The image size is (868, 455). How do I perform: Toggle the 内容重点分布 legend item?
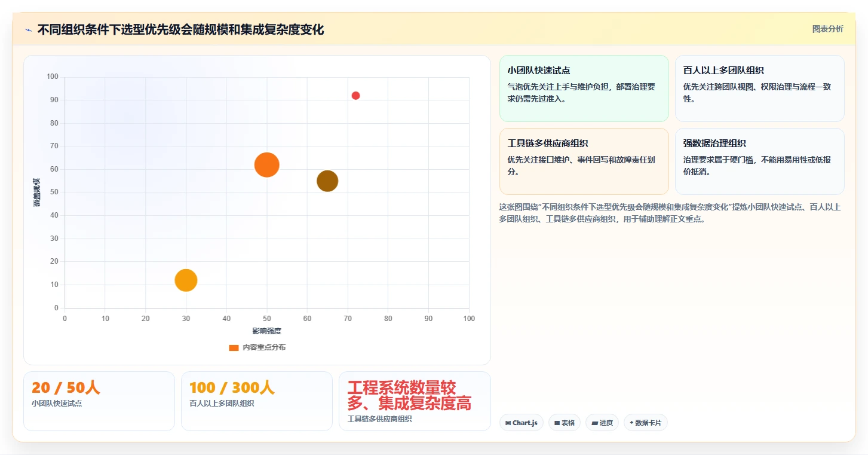coord(257,347)
